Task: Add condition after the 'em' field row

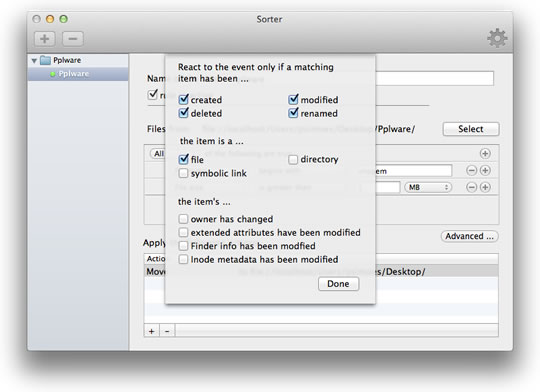Action: pos(485,170)
